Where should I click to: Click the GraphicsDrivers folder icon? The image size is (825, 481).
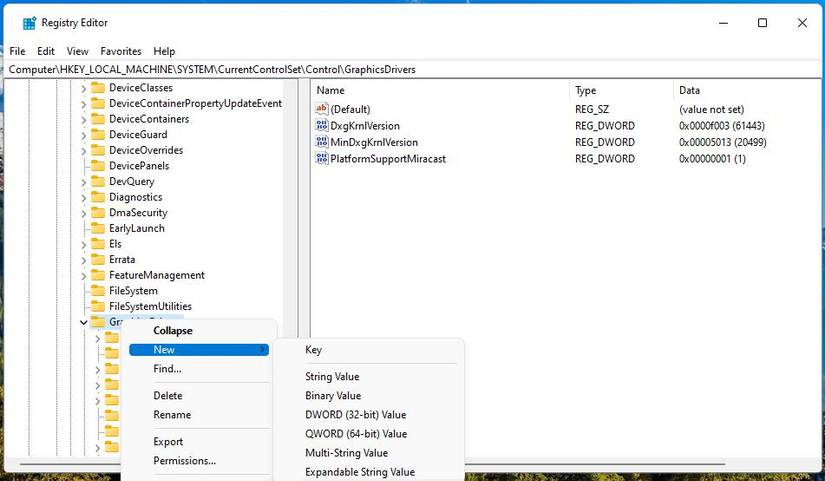(98, 322)
